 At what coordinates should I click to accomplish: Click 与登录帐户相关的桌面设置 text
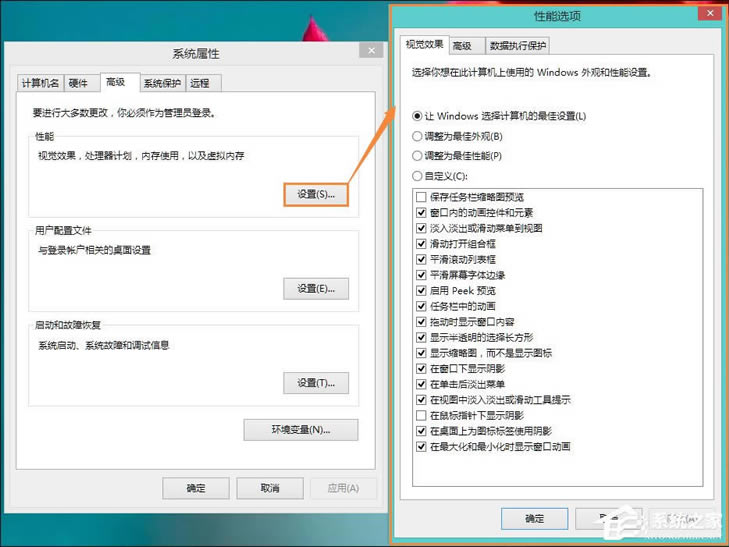point(94,250)
